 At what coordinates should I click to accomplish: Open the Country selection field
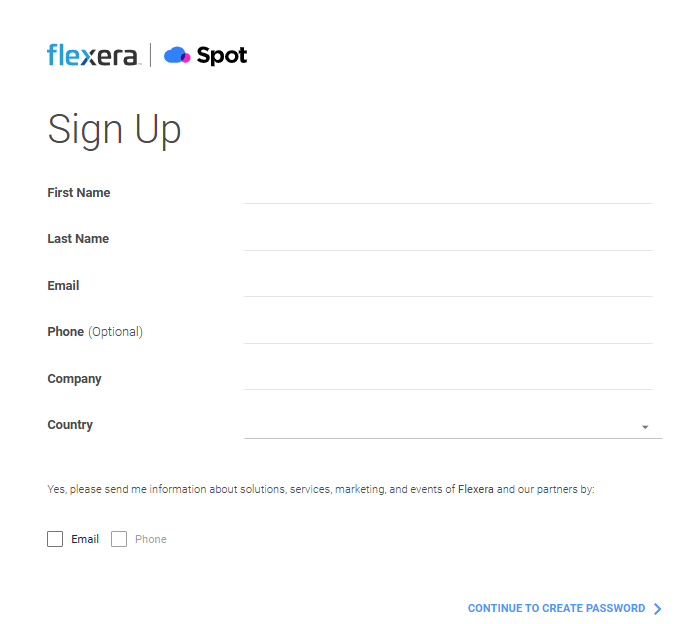(x=440, y=425)
